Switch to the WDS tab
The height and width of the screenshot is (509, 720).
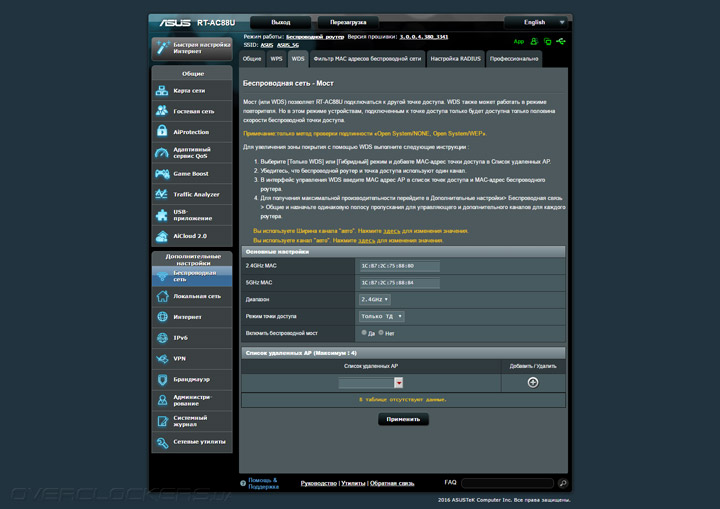tap(298, 59)
